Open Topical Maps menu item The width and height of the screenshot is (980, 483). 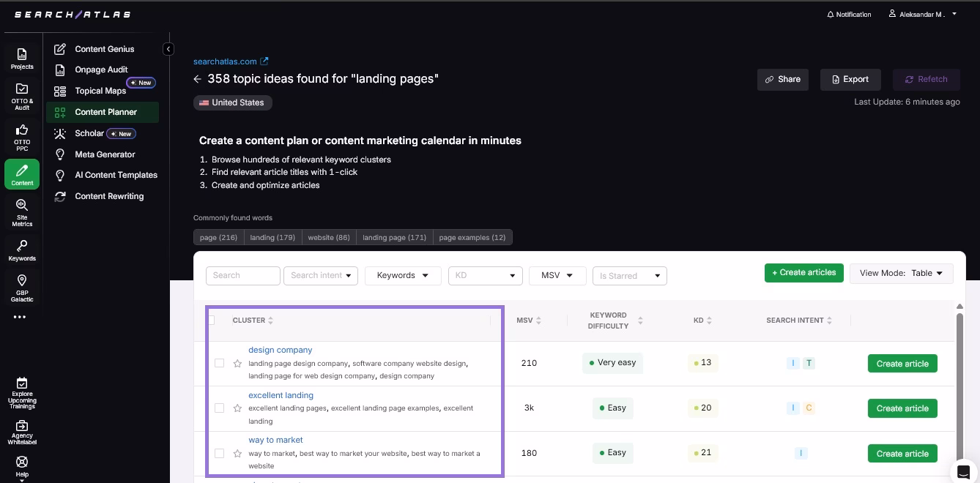[x=100, y=91]
